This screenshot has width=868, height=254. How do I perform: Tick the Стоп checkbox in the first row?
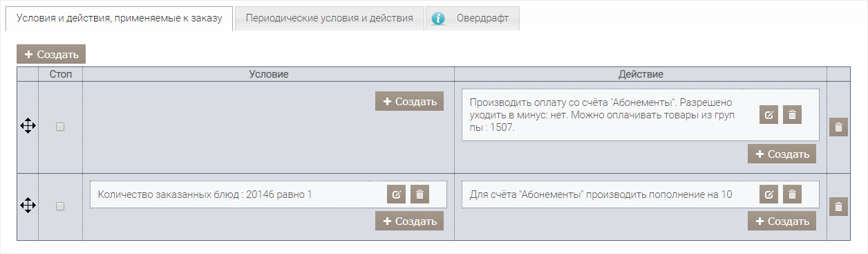click(60, 127)
